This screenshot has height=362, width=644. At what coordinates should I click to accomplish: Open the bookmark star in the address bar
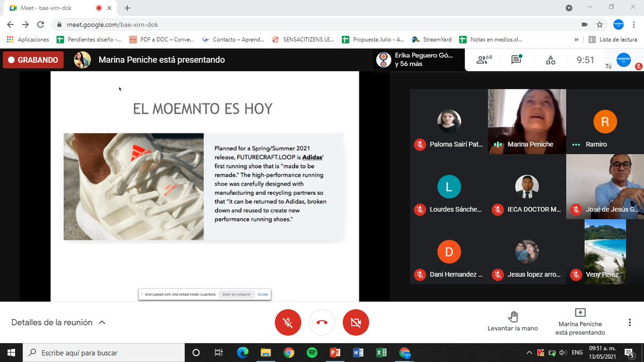pos(600,24)
